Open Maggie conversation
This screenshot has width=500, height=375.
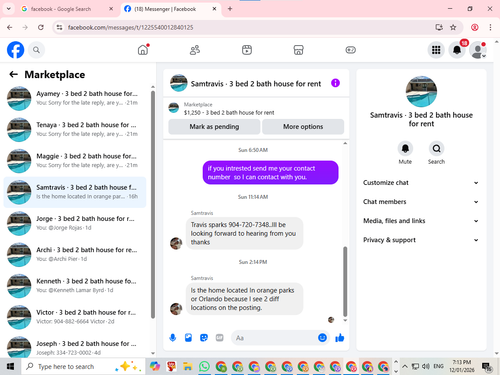point(75,161)
